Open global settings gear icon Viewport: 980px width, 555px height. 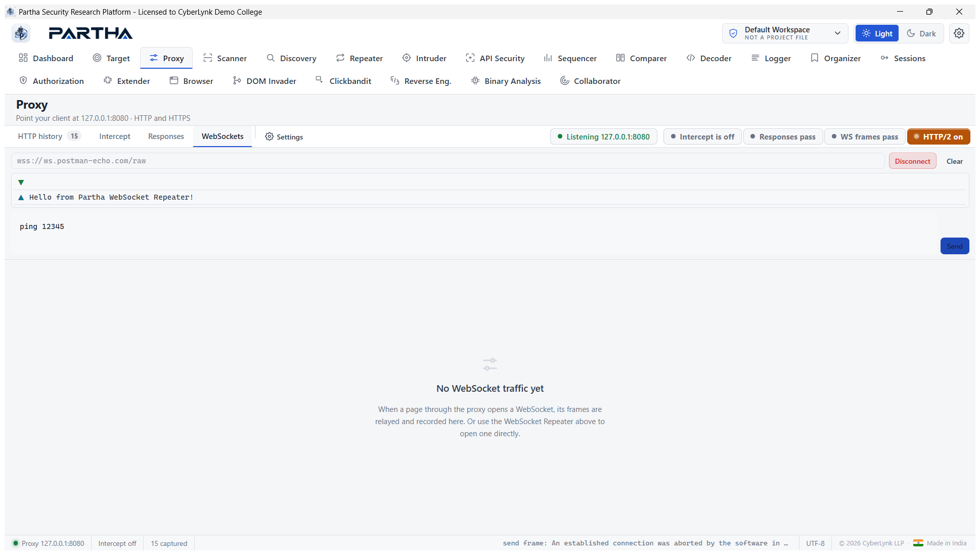pyautogui.click(x=959, y=33)
